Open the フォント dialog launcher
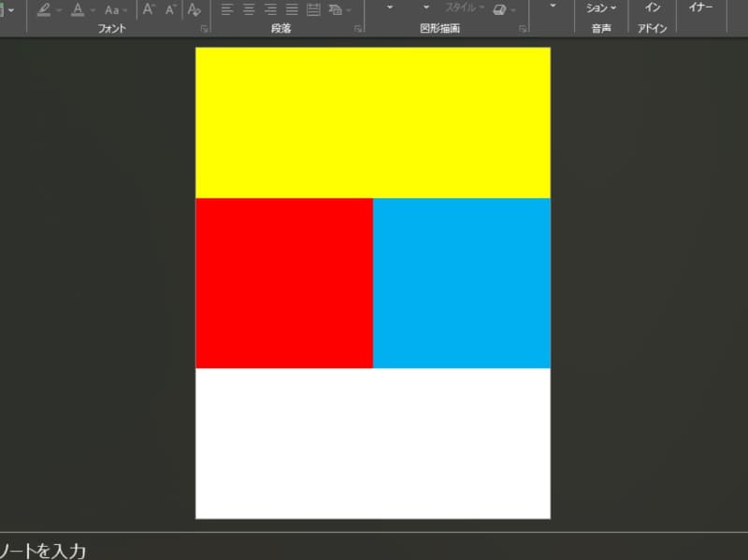Viewport: 748px width, 560px height. [x=205, y=30]
